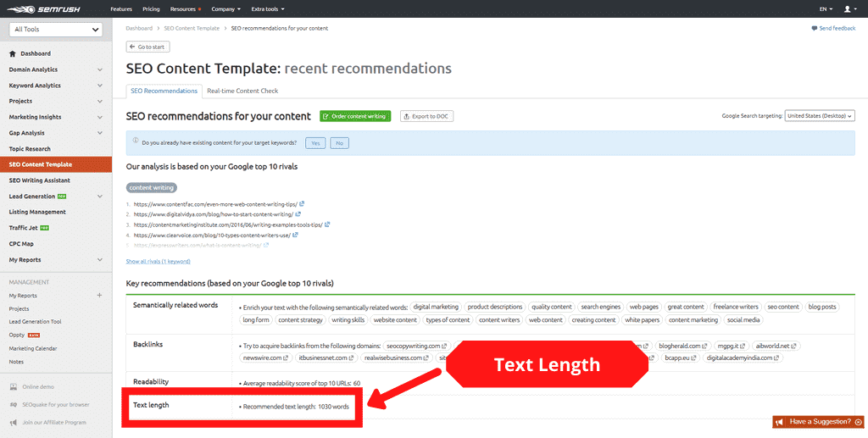868x438 pixels.
Task: Expand Keyword Analytics section
Action: pyautogui.click(x=100, y=86)
